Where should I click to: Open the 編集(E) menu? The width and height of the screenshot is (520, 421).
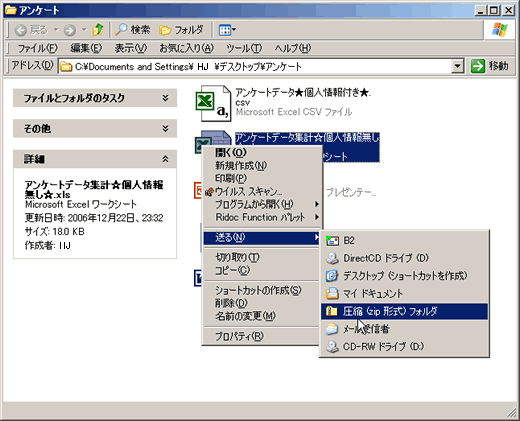pyautogui.click(x=86, y=48)
